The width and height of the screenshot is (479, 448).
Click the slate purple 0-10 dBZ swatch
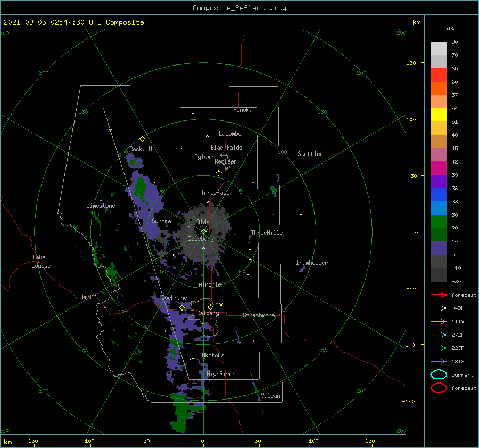(x=439, y=248)
